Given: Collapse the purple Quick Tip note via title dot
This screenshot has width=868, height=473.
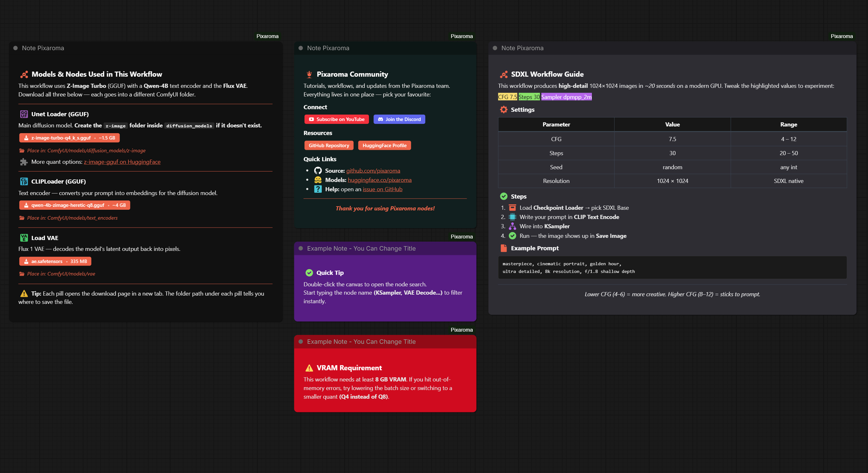Looking at the screenshot, I should 301,248.
